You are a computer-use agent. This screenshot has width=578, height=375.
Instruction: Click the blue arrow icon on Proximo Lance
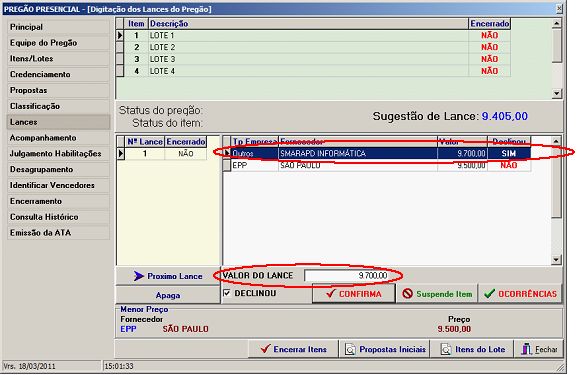(x=139, y=276)
